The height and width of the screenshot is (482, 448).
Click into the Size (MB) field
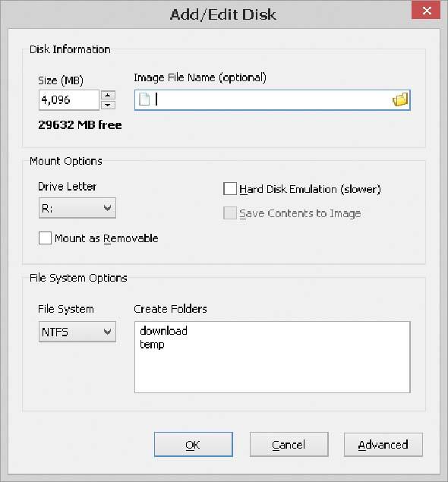69,100
